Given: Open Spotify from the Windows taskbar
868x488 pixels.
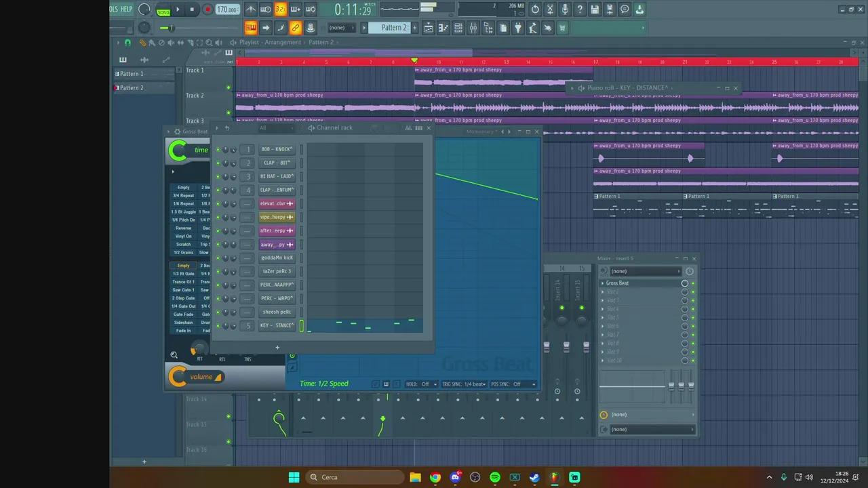Looking at the screenshot, I should [x=495, y=477].
